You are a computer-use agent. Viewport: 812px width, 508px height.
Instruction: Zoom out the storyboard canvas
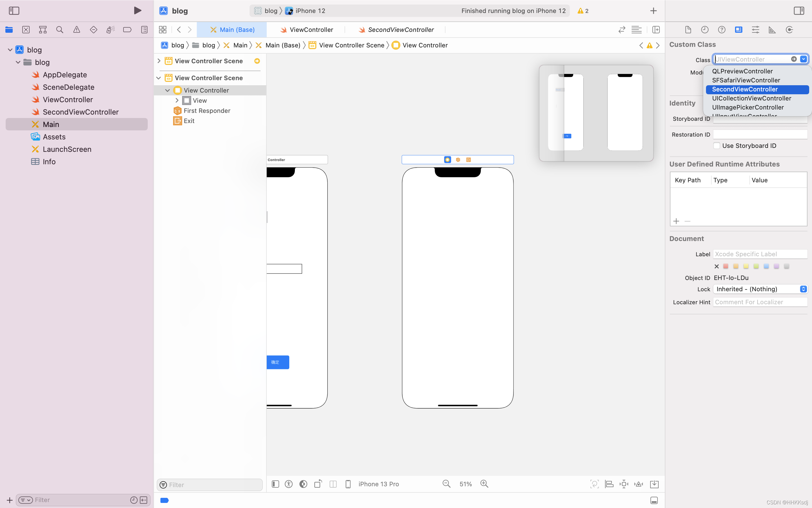pyautogui.click(x=446, y=484)
